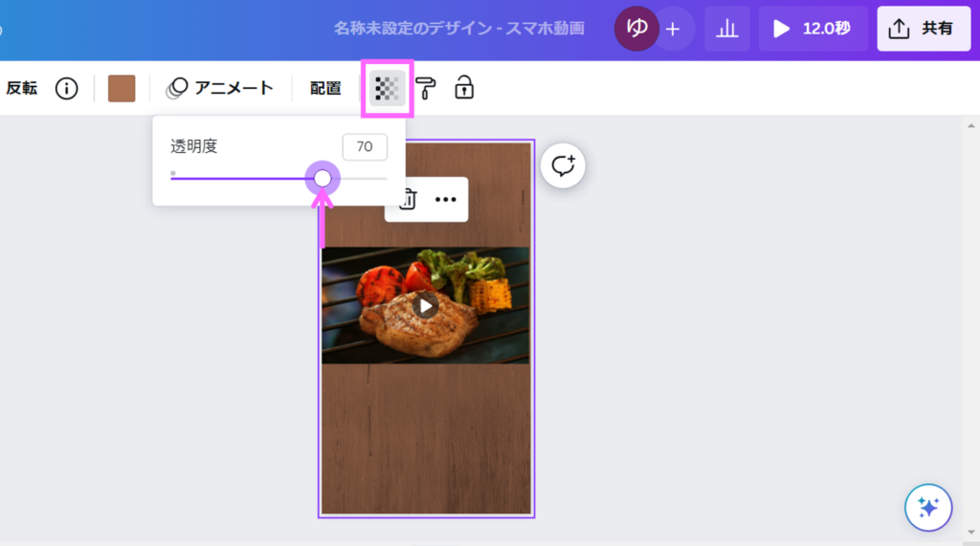
Task: Click the 共有 share button
Action: point(924,29)
